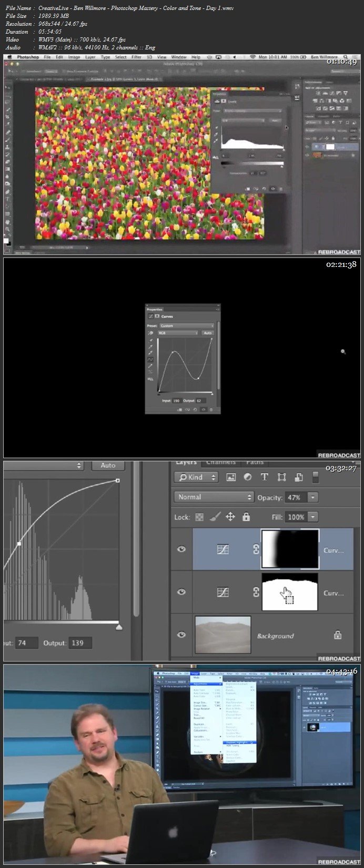This screenshot has height=868, width=364.
Task: Click the Auto button in the tulip Levels panel
Action: point(275,120)
